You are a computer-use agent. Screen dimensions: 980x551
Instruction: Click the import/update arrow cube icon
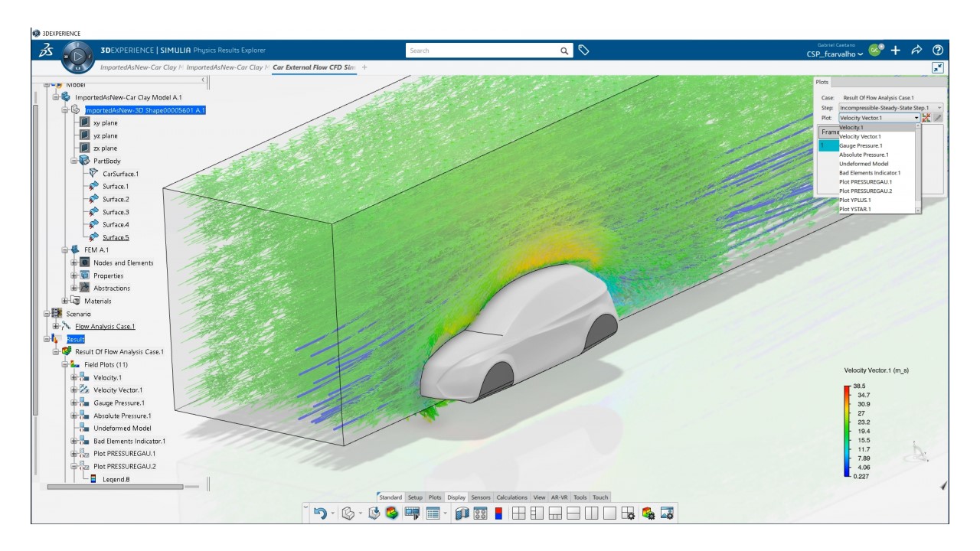point(374,514)
